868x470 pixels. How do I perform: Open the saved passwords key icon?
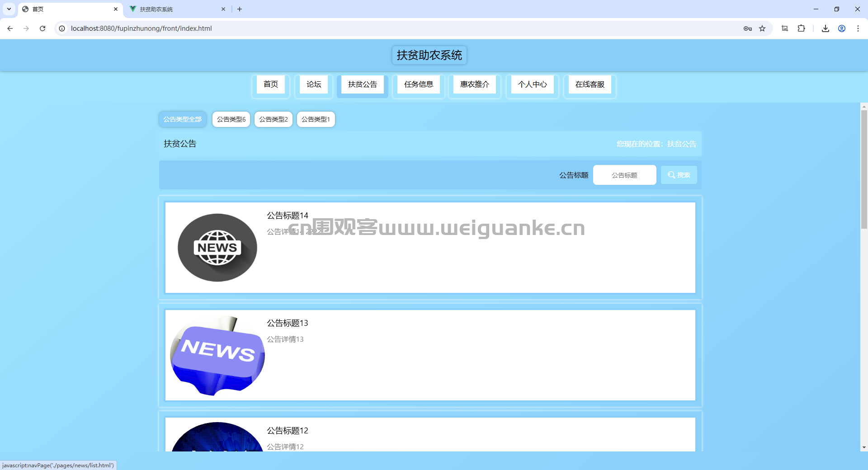pyautogui.click(x=748, y=28)
